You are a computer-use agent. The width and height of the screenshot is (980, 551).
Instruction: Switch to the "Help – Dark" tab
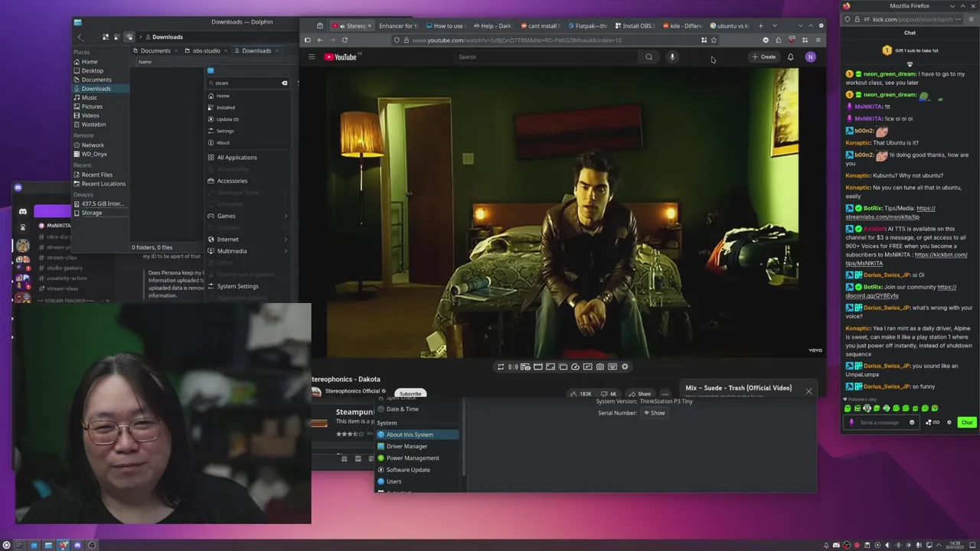[492, 26]
